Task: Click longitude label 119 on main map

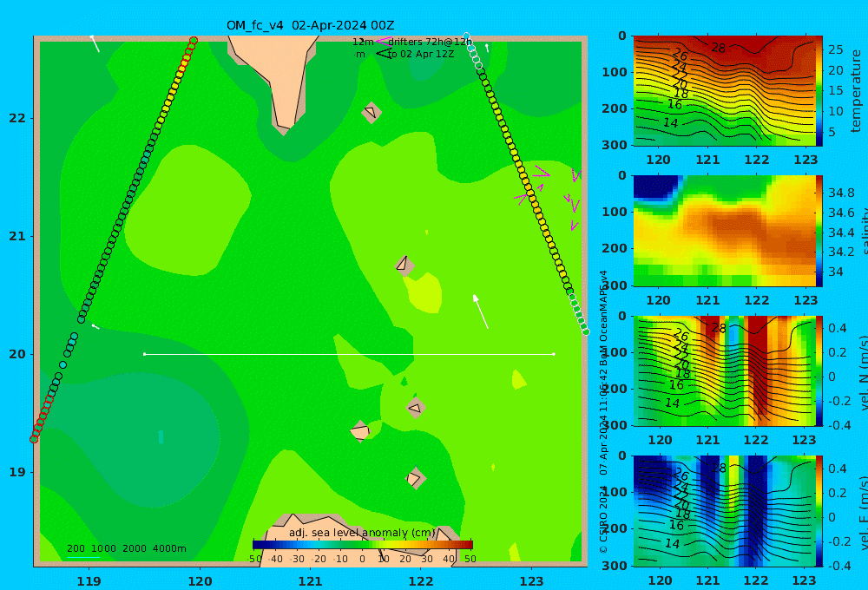Action: click(x=89, y=581)
